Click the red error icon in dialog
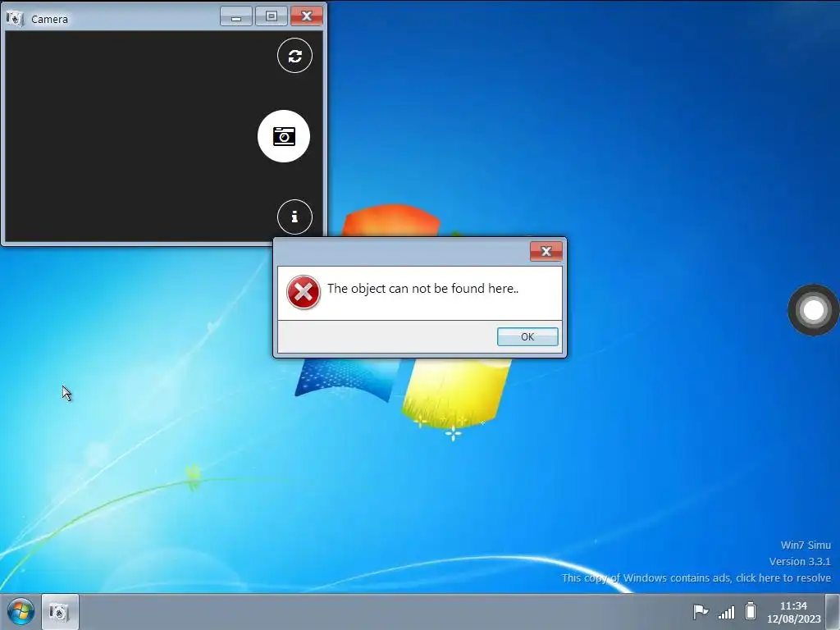The width and height of the screenshot is (840, 630). point(304,293)
